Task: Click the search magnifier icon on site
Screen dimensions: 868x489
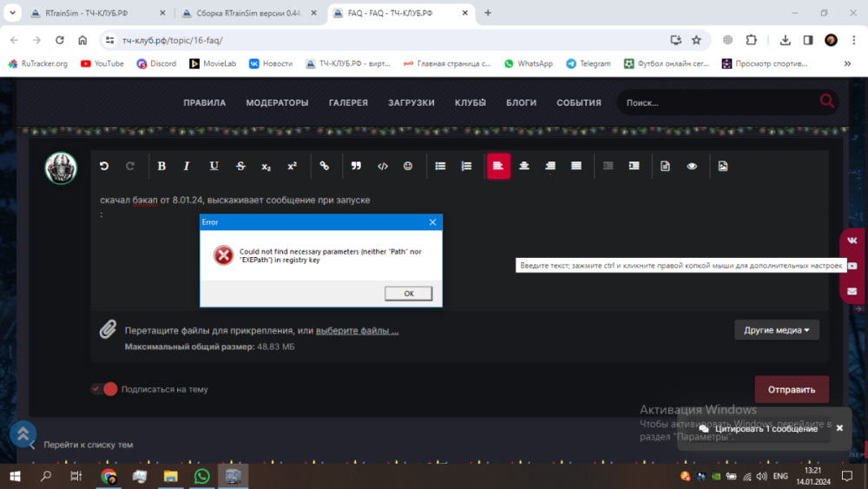Action: coord(826,102)
